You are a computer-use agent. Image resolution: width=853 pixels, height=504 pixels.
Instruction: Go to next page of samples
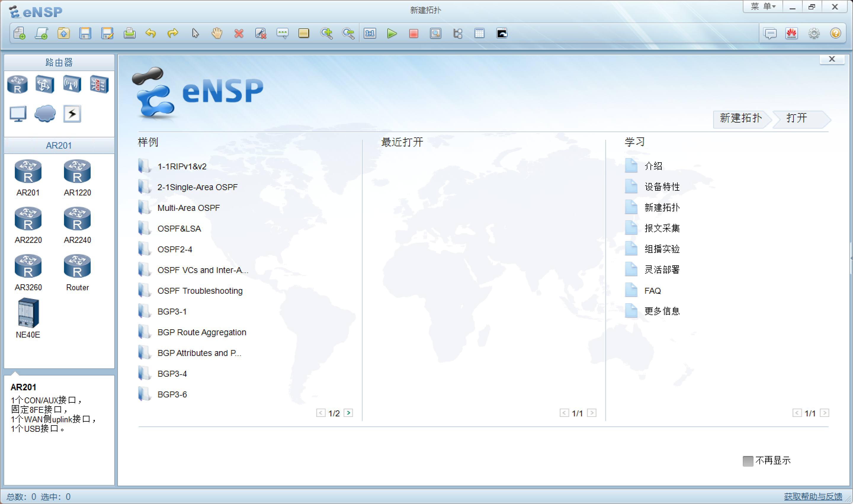pyautogui.click(x=348, y=412)
